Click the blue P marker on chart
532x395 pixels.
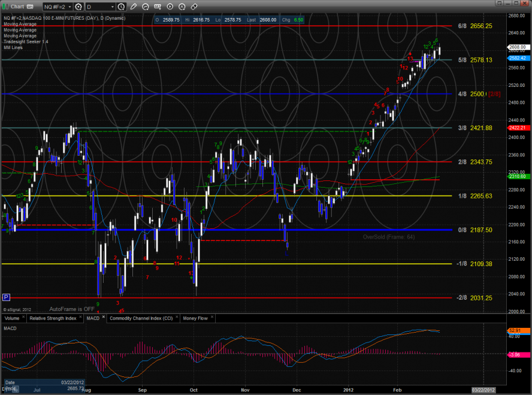pyautogui.click(x=6, y=297)
